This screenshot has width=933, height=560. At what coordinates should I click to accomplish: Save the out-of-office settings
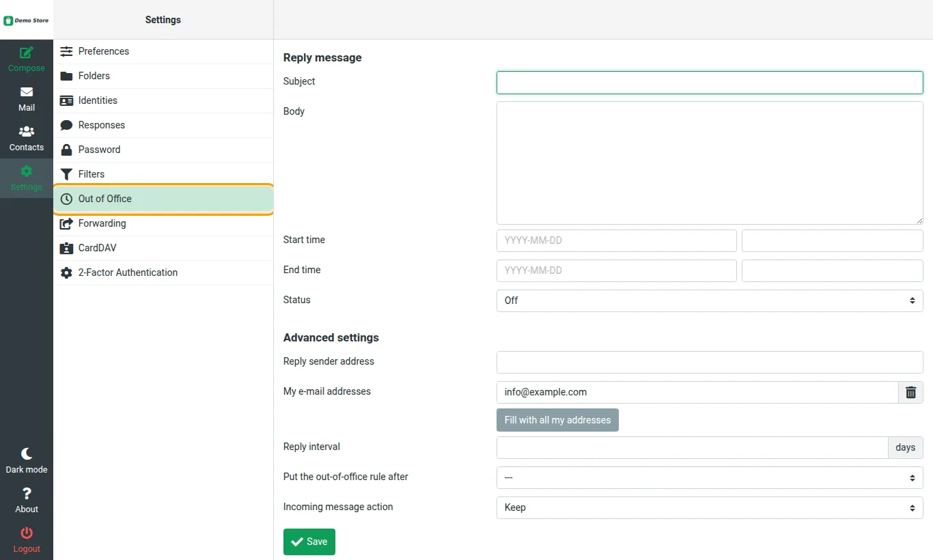click(309, 542)
